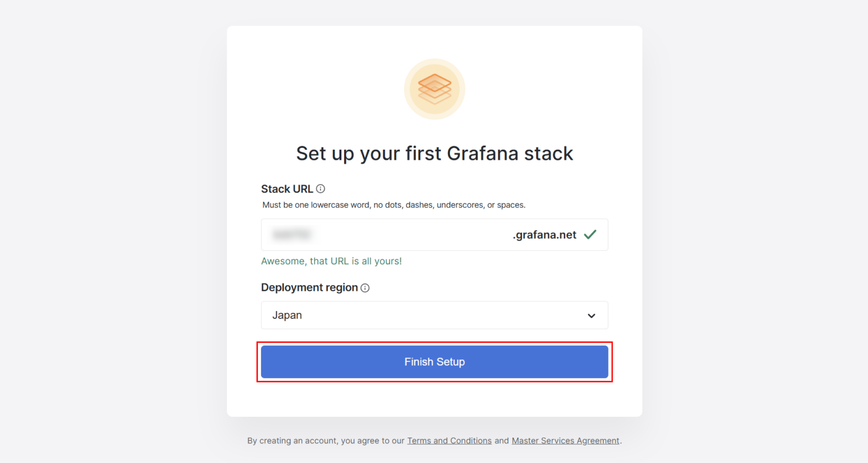The image size is (868, 463).
Task: Click the .grafana.net domain suffix label
Action: (x=544, y=234)
